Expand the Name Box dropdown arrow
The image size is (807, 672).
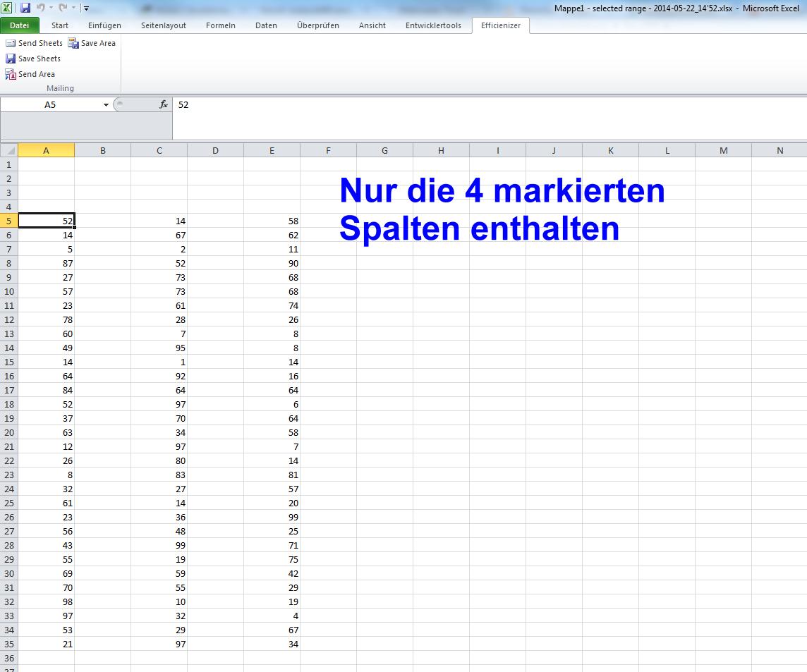pyautogui.click(x=106, y=104)
